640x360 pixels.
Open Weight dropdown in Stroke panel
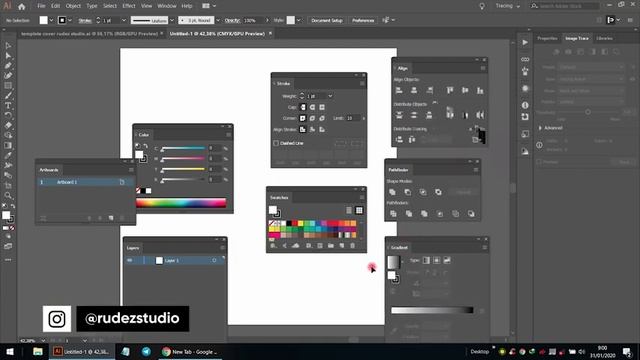tap(330, 96)
